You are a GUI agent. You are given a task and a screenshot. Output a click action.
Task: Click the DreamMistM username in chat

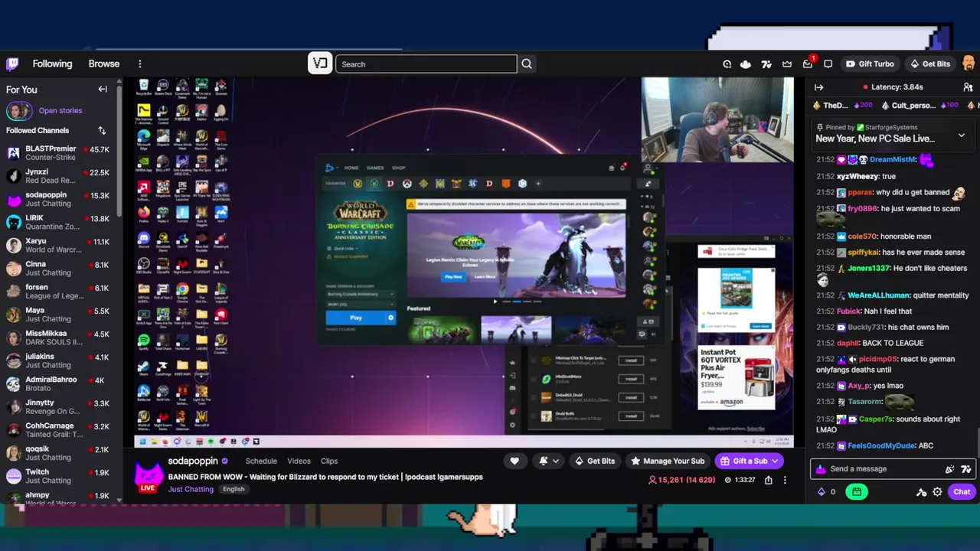point(893,160)
